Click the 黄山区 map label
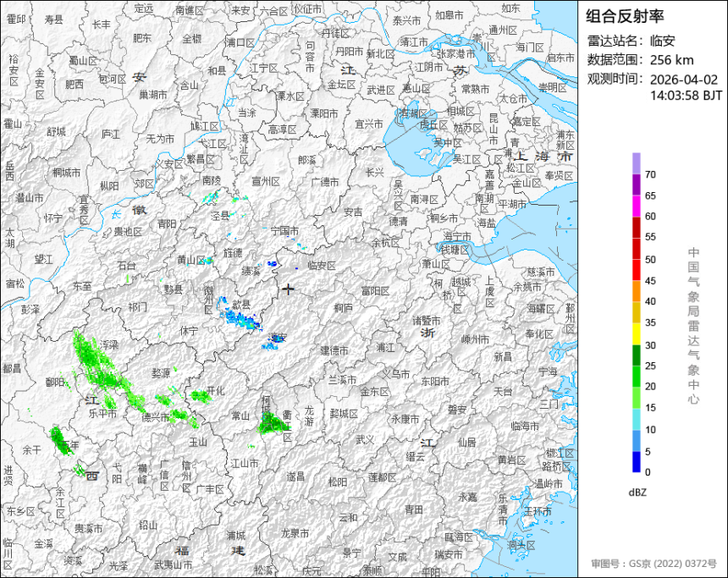Viewport: 728px width, 578px height. tap(190, 260)
